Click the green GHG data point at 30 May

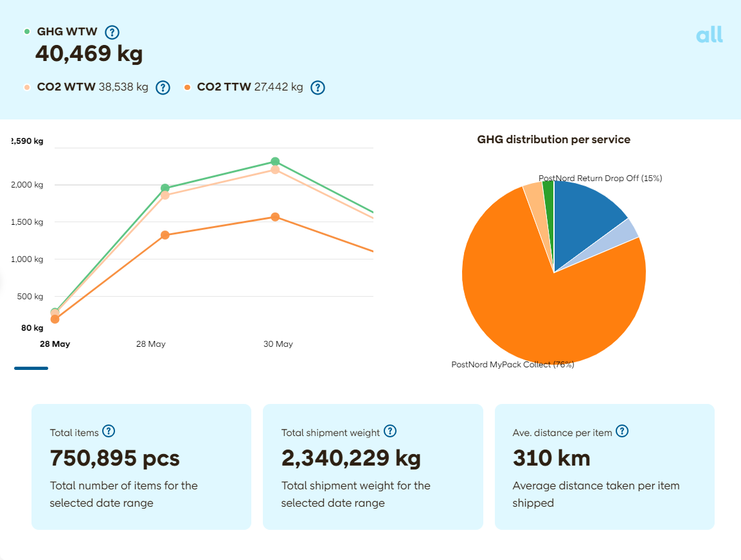275,162
